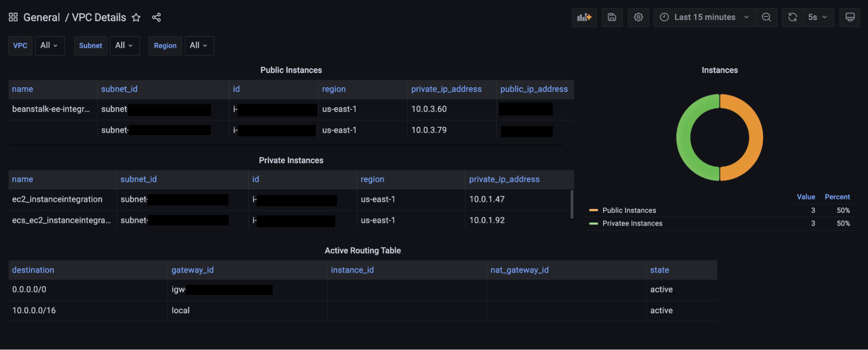Open the Active Routing Table panel menu

point(363,251)
